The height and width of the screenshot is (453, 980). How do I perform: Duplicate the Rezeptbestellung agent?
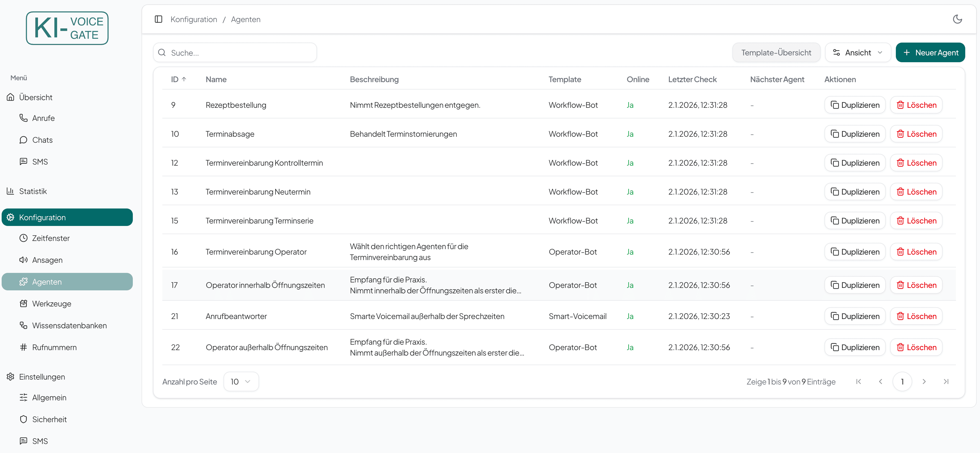[855, 105]
